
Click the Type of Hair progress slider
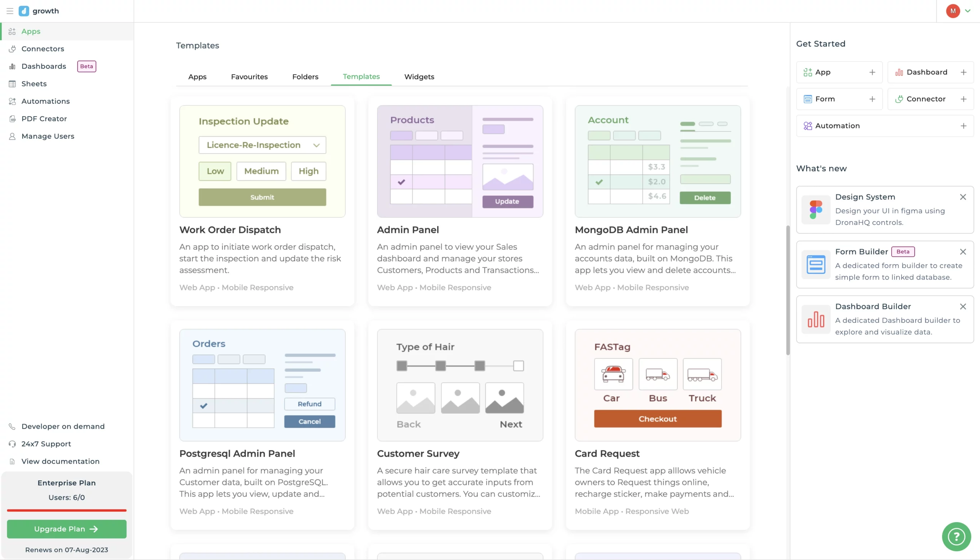point(460,366)
